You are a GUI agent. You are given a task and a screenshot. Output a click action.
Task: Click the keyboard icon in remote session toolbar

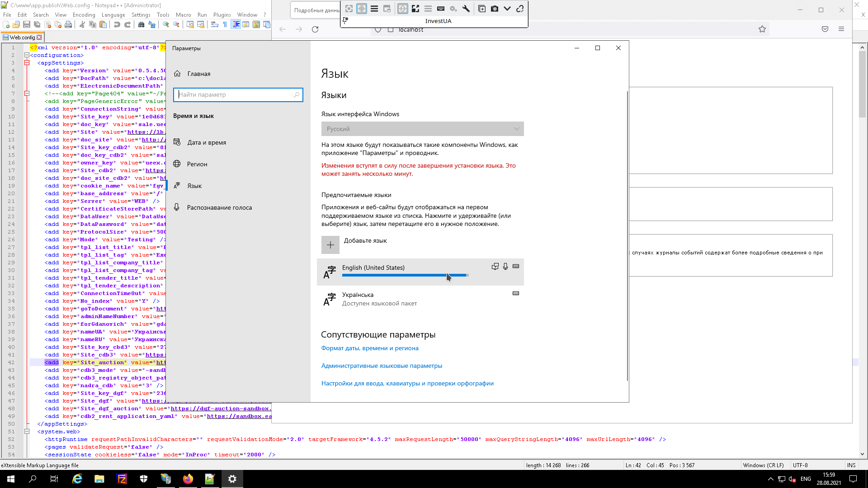pos(441,9)
